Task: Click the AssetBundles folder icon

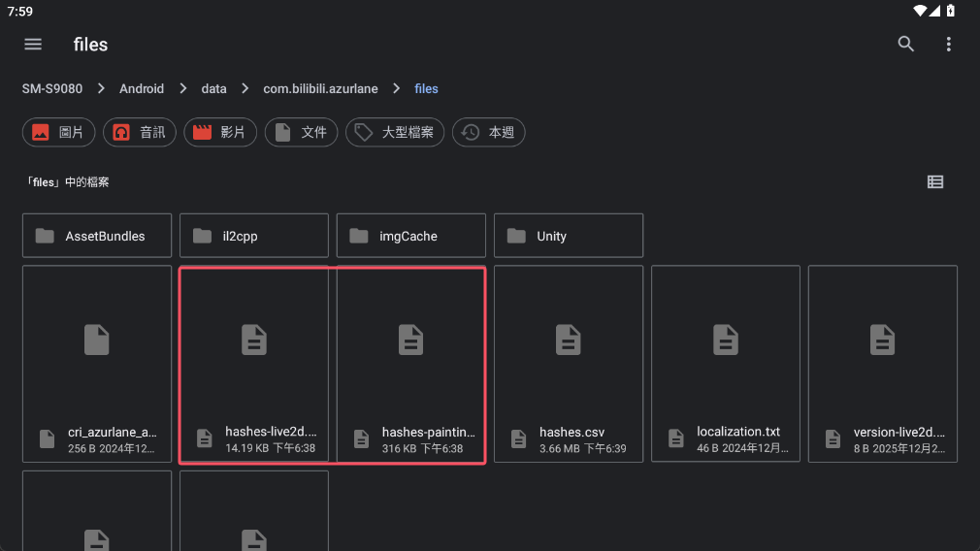Action: coord(45,236)
